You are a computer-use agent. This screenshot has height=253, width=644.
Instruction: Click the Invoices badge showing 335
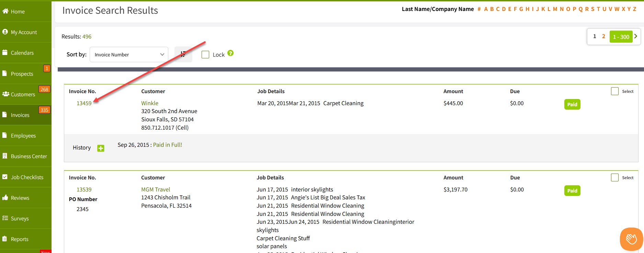pos(44,110)
